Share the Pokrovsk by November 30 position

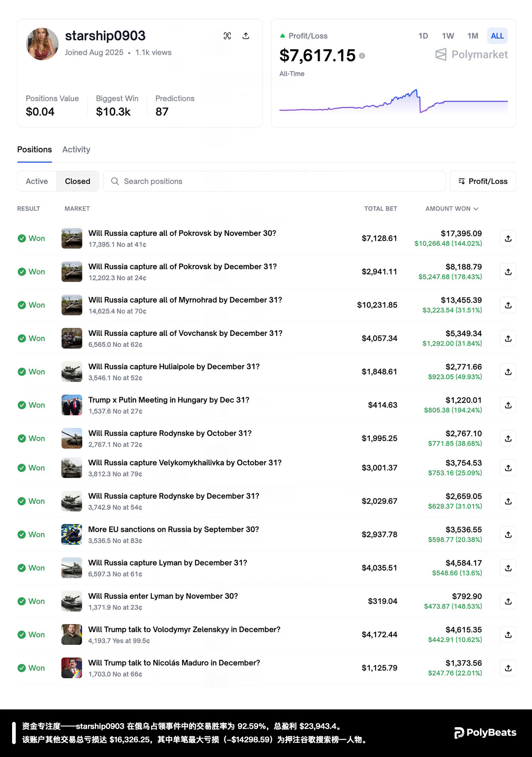coord(508,238)
